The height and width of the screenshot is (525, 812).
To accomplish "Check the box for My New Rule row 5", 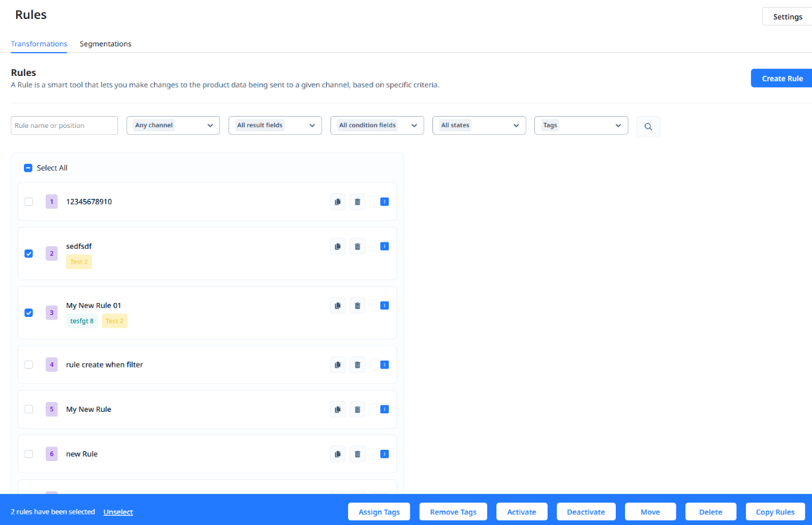I will click(x=29, y=410).
